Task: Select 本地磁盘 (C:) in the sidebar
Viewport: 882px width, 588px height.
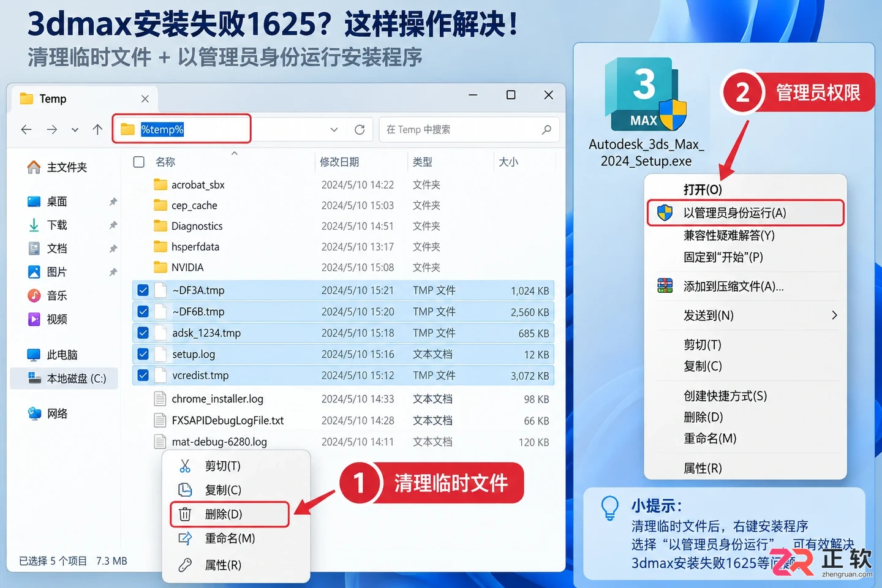Action: (64, 379)
